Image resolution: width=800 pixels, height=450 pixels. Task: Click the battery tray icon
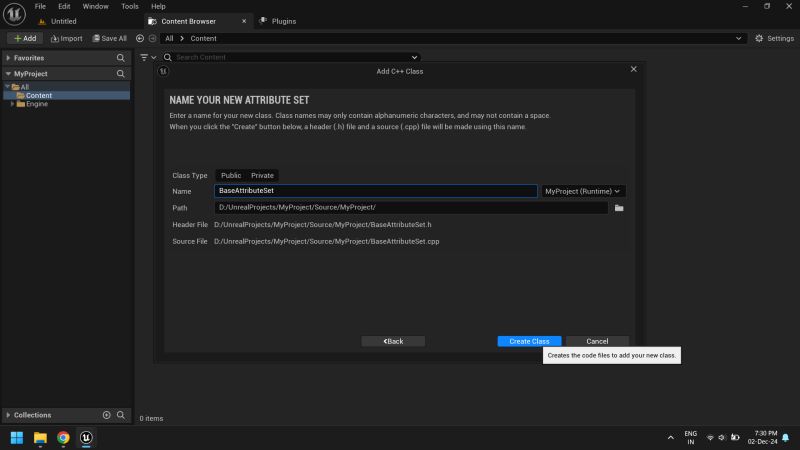pos(735,438)
